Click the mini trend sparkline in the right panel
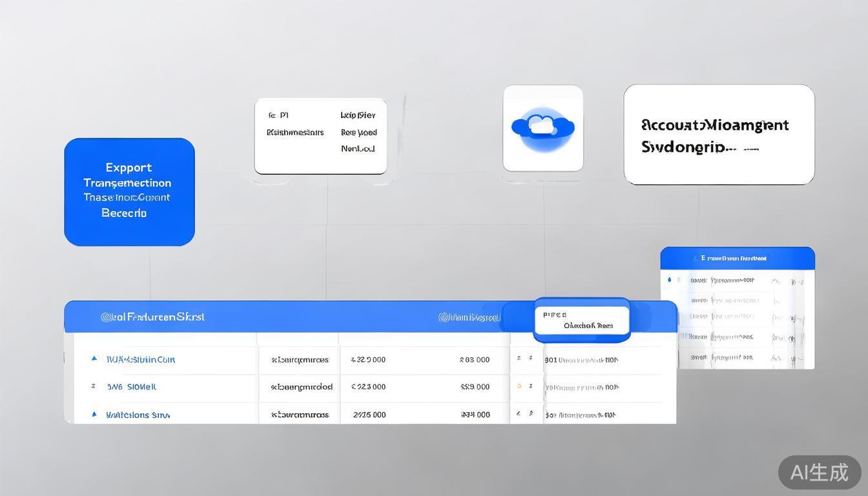Image resolution: width=868 pixels, height=496 pixels. [776, 280]
